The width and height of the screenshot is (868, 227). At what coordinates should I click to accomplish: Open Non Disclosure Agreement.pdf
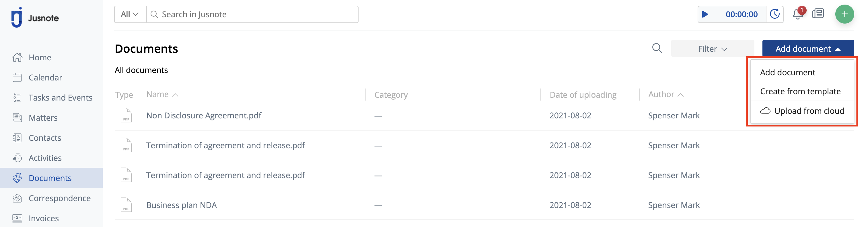pyautogui.click(x=204, y=115)
